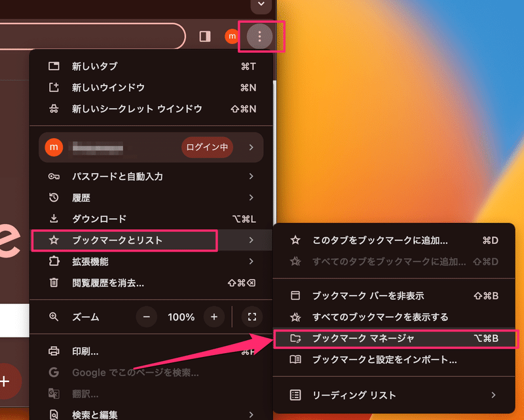This screenshot has height=420, width=524.
Task: Expand the ブックマークとリスト chevron arrow
Action: (252, 240)
